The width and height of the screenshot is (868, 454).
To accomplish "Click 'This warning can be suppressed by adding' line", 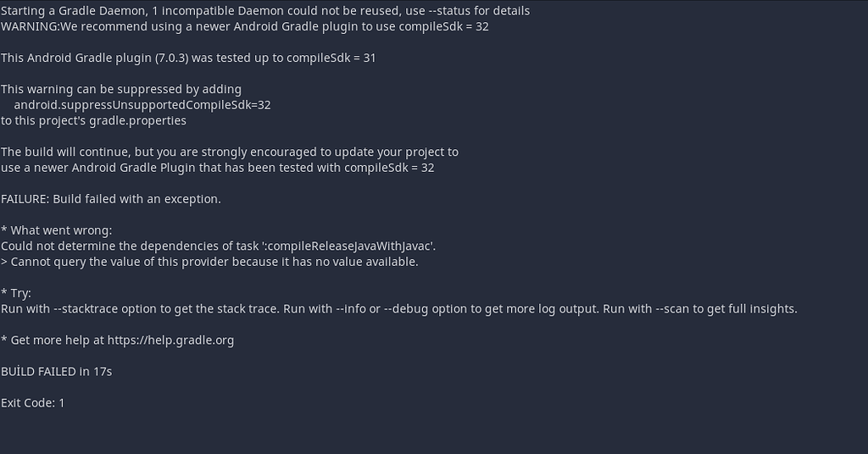I will (x=121, y=89).
